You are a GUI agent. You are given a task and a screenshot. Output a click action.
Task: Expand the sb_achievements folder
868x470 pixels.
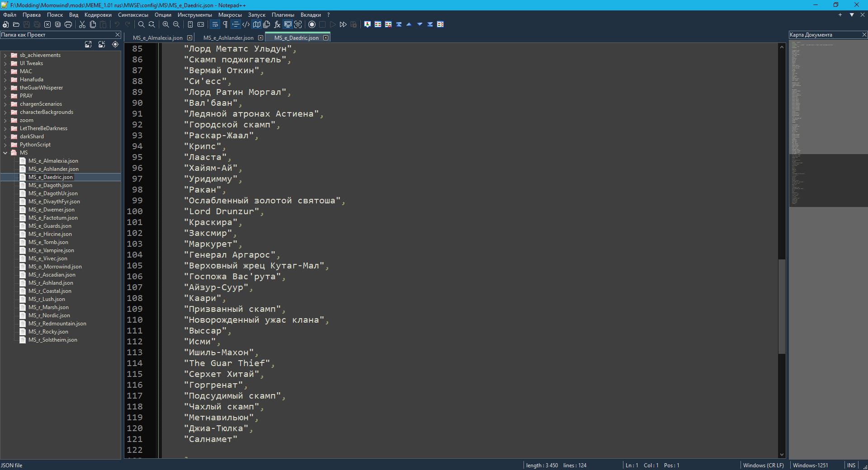[5, 55]
